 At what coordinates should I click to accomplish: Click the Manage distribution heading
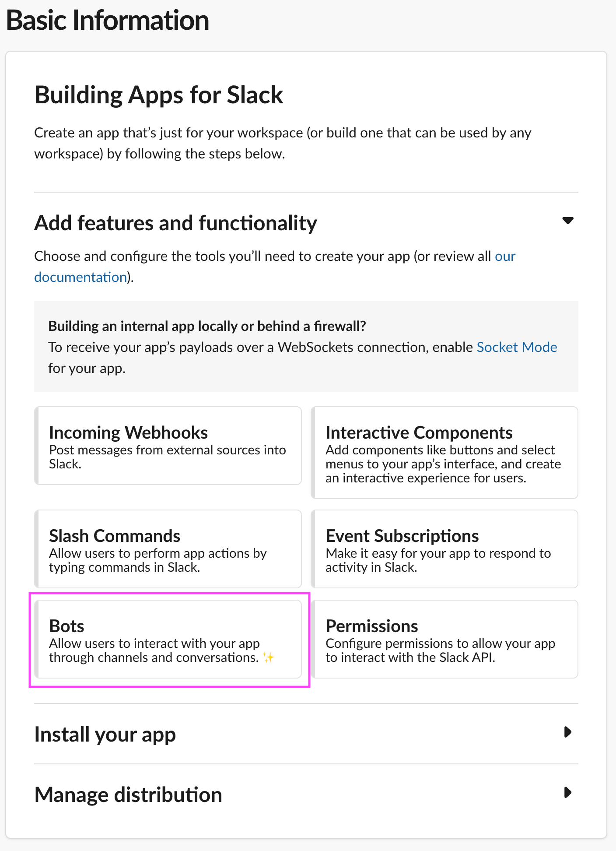128,795
